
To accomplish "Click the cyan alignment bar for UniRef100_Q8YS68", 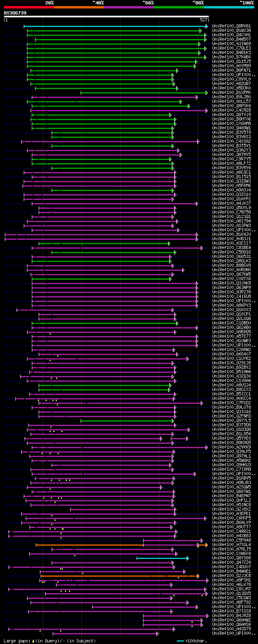I will 162,558.
